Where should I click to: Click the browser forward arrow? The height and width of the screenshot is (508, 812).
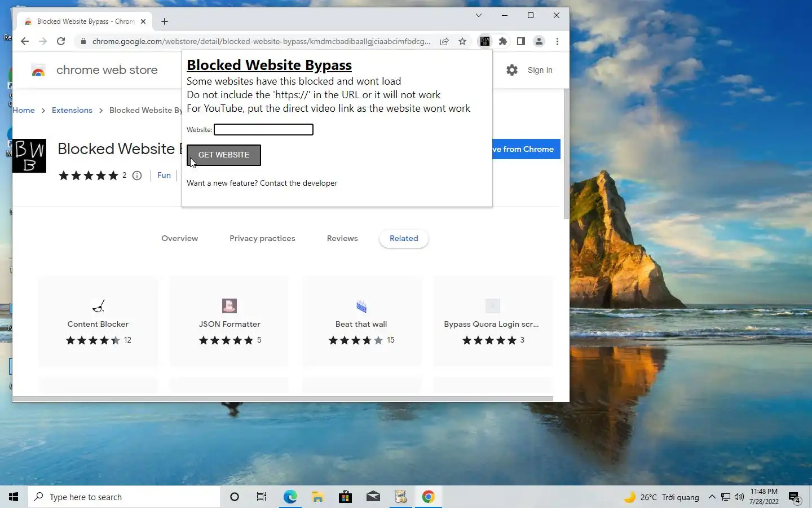43,41
